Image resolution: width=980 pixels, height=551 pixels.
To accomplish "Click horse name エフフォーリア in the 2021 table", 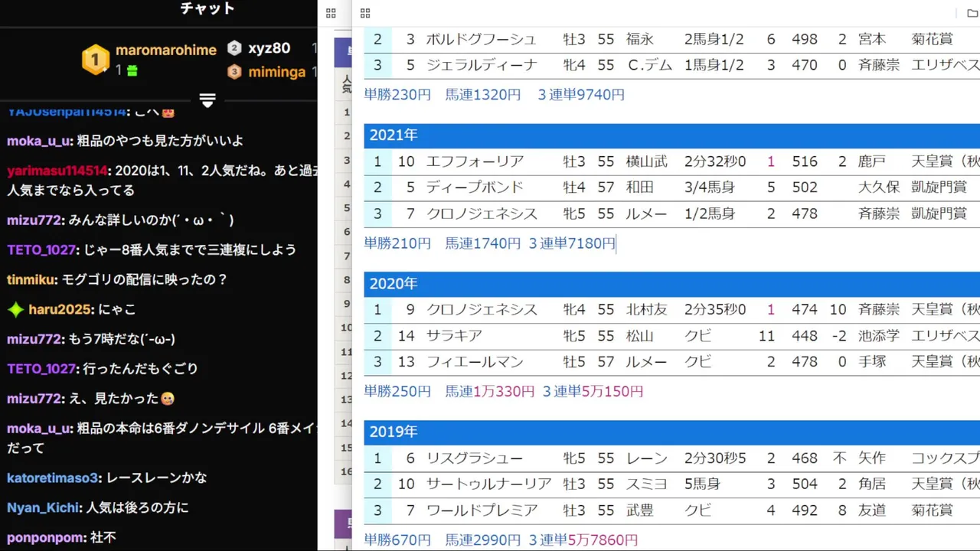I will click(475, 161).
